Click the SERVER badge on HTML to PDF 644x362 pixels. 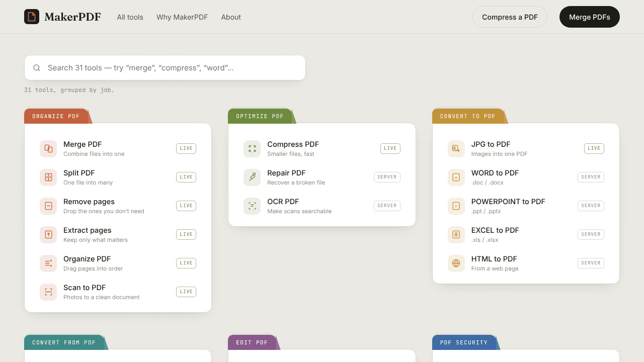click(x=591, y=263)
